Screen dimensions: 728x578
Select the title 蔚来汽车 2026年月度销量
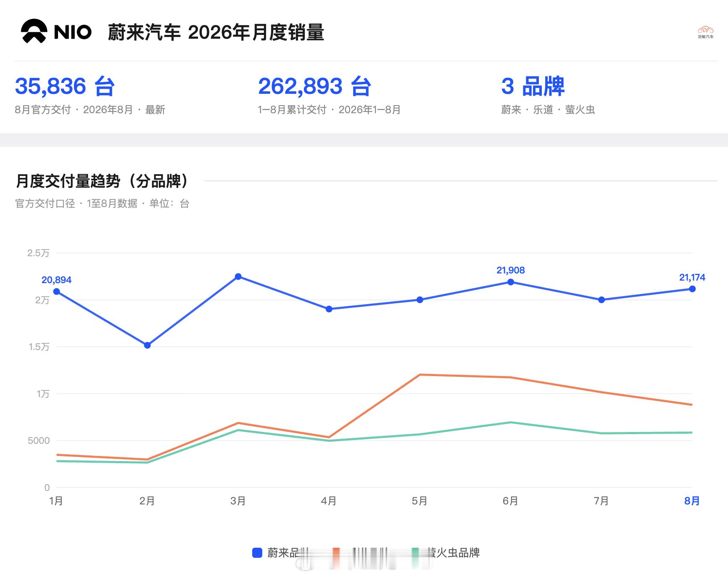[x=216, y=32]
